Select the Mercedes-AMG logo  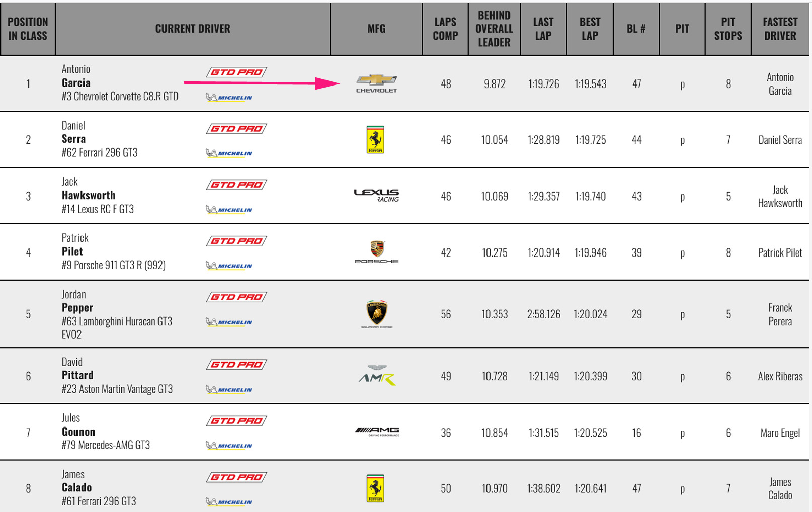tap(377, 432)
